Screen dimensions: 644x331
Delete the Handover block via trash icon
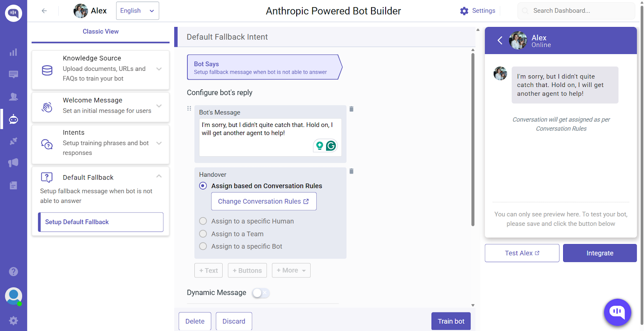pos(351,171)
